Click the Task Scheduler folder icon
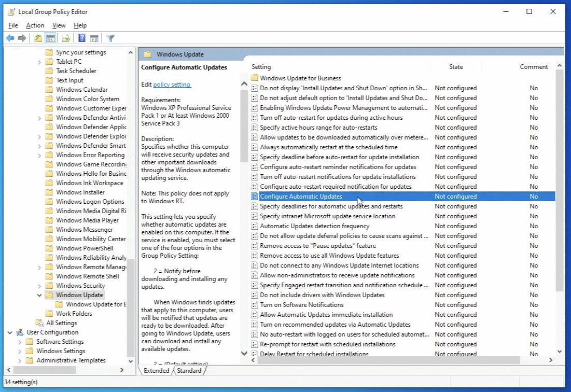Screen dimensions: 571x392 click(49, 71)
